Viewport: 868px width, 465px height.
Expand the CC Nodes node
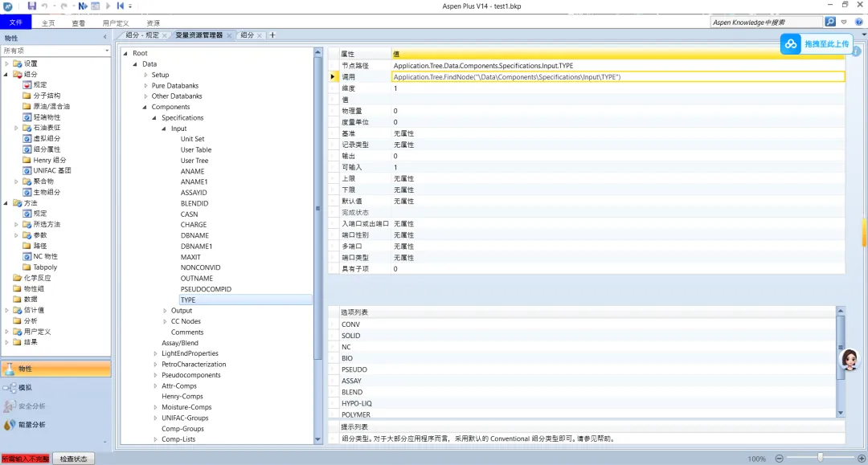165,321
